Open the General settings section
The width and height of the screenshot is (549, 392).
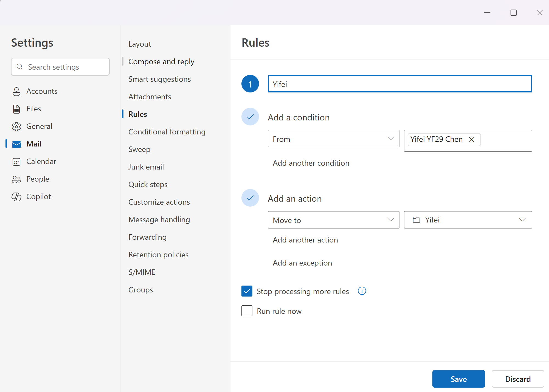pyautogui.click(x=39, y=126)
